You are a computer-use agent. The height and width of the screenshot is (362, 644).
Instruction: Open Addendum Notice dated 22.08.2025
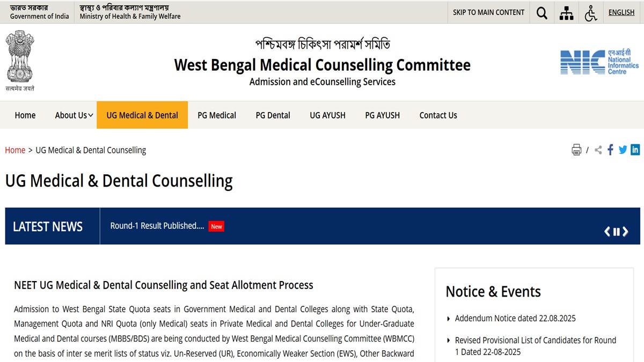(x=515, y=319)
